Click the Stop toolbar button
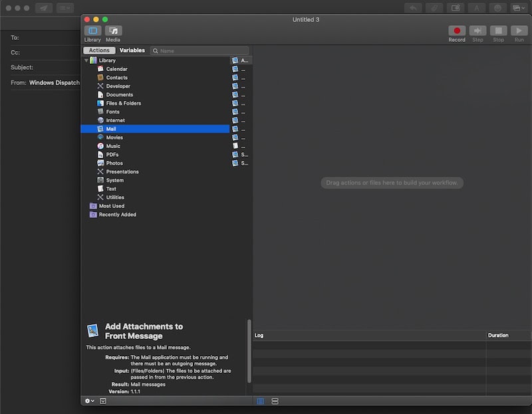This screenshot has height=414, width=532. (498, 31)
